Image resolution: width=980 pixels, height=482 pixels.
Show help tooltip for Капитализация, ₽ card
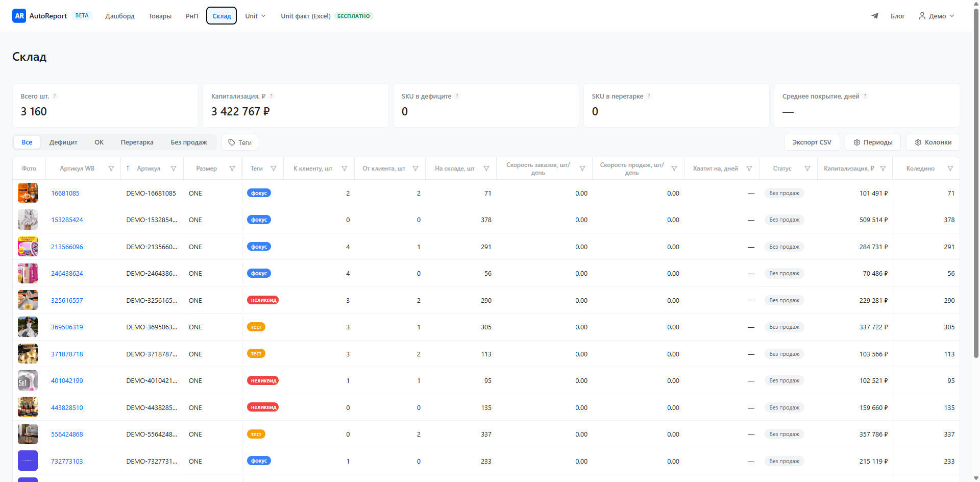pyautogui.click(x=271, y=96)
